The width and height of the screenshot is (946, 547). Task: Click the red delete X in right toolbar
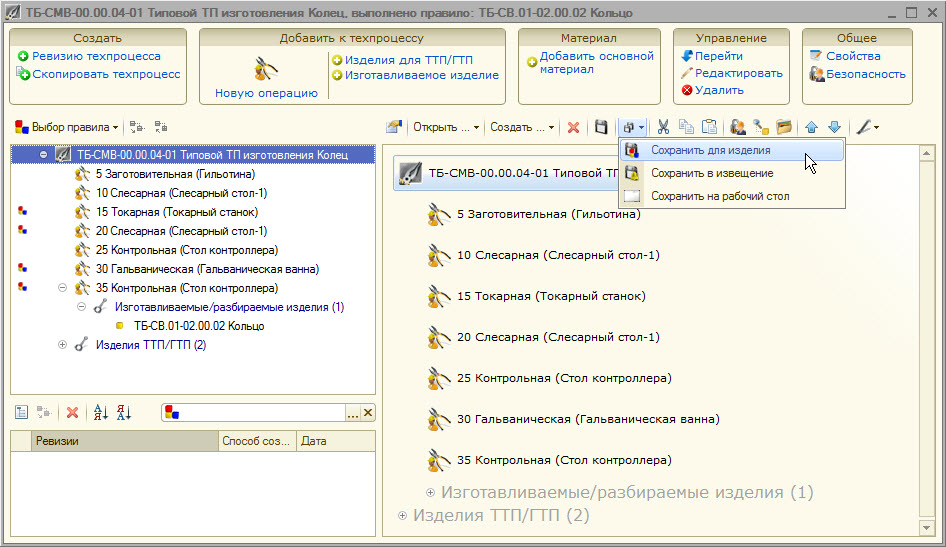coord(573,128)
